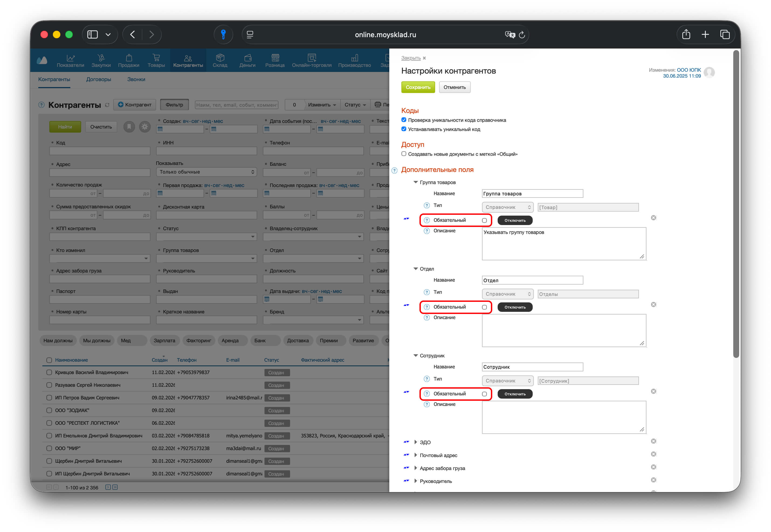
Task: Open the Продажи section icon
Action: click(129, 58)
